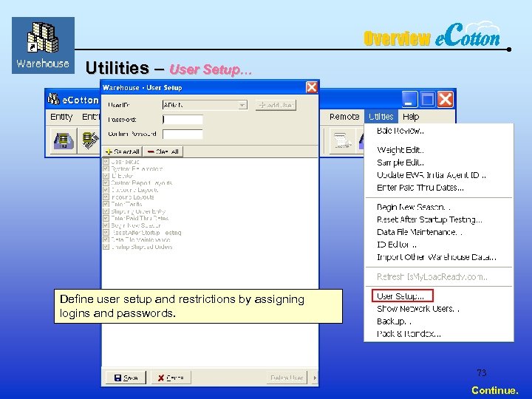
Task: Click the eCotton title bar app icon
Action: tap(53, 99)
